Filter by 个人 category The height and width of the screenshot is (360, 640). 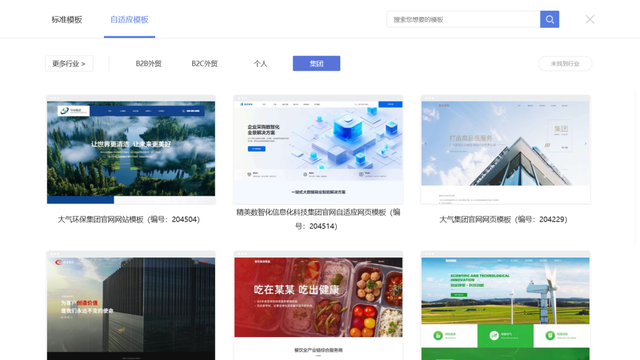(x=260, y=63)
